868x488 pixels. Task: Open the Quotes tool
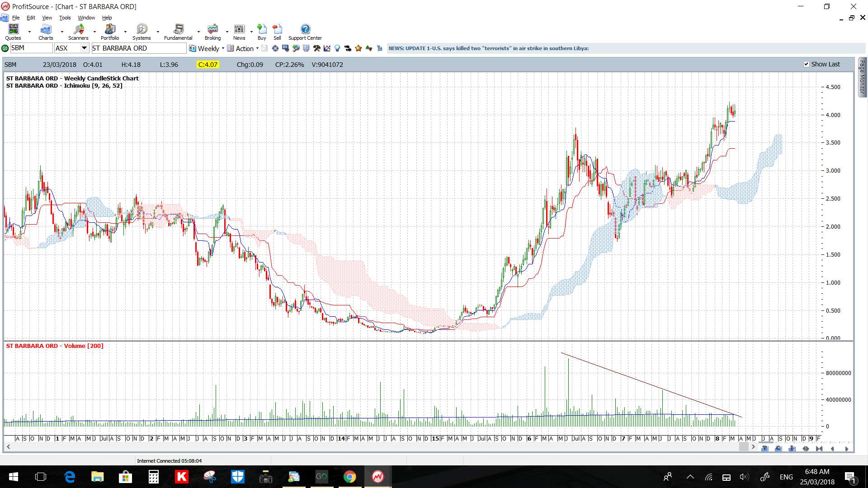coord(13,32)
